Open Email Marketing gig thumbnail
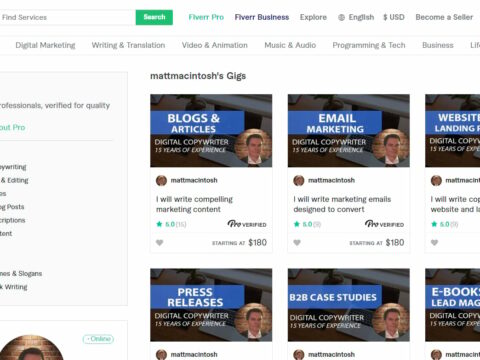This screenshot has width=480, height=360. pos(349,131)
